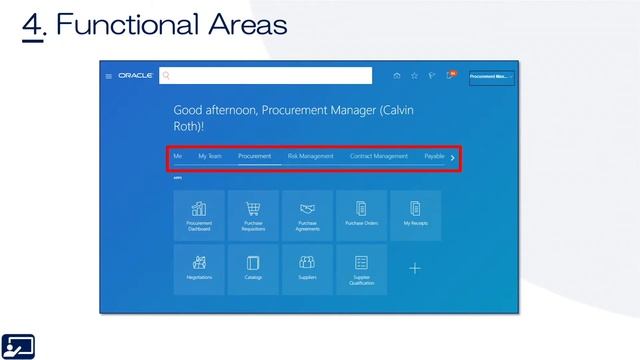The image size is (640, 360).
Task: Click the magnifier icon in search box
Action: click(x=166, y=76)
